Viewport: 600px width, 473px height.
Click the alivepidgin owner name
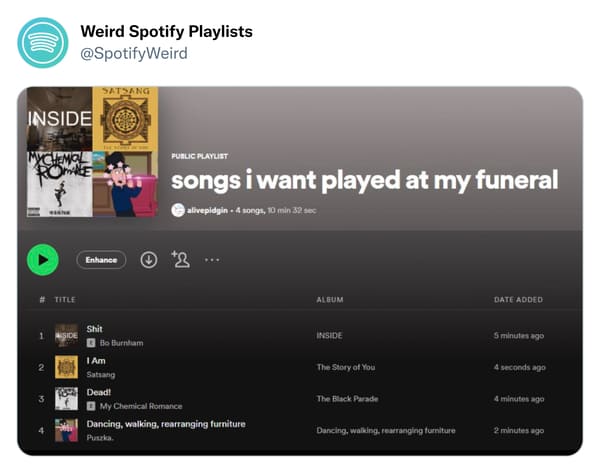(x=207, y=210)
